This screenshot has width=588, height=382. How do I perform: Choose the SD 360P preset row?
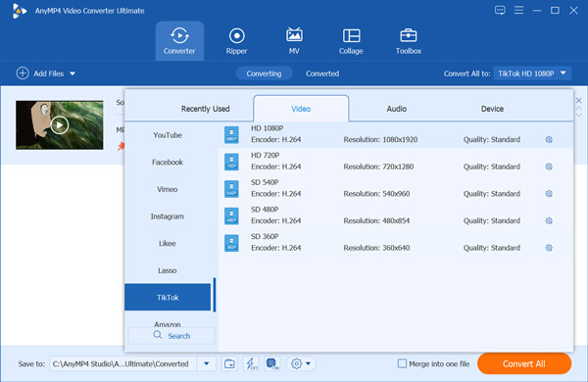coord(396,243)
